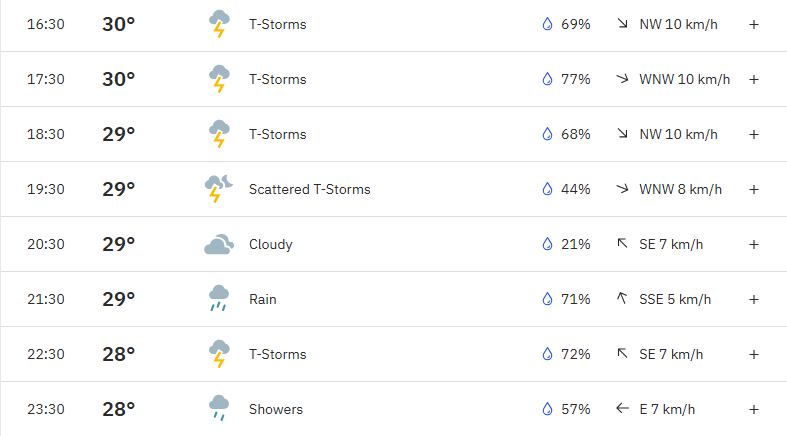Click the 22:30 thunderstorm icon
Image resolution: width=787 pixels, height=436 pixels.
[x=219, y=354]
